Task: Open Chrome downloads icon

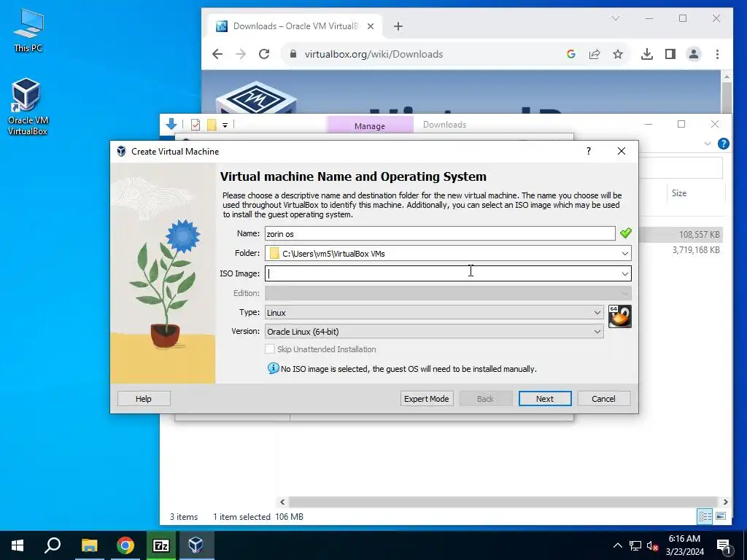Action: tap(646, 54)
